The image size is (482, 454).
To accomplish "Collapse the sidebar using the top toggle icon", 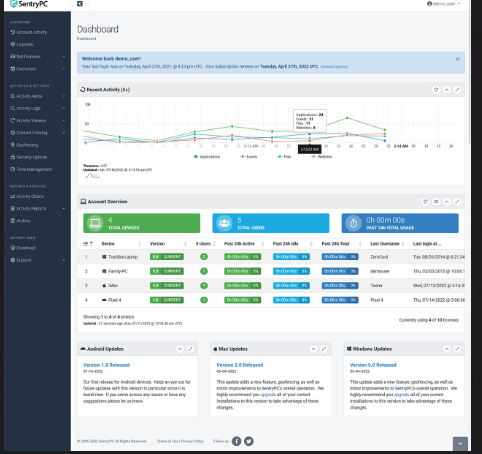I will point(80,4).
